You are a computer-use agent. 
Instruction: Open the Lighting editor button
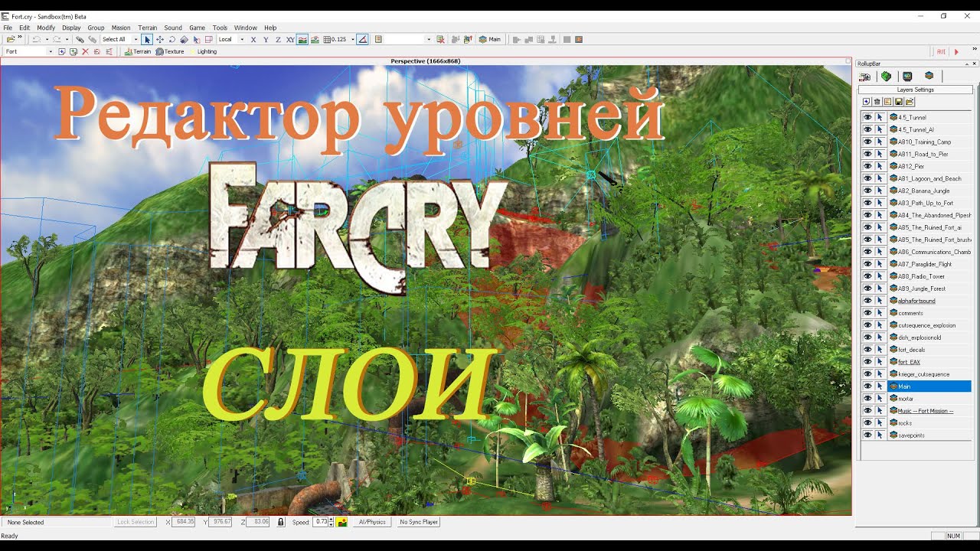(x=203, y=51)
